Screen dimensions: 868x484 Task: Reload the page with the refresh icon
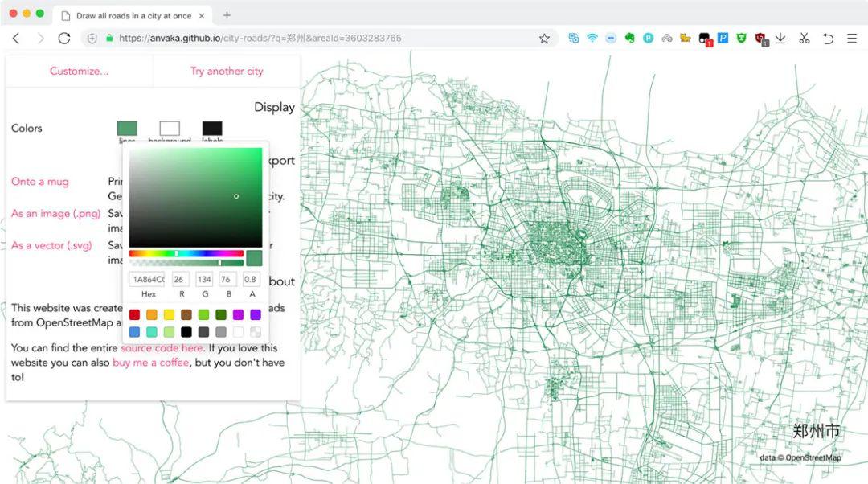coord(64,38)
